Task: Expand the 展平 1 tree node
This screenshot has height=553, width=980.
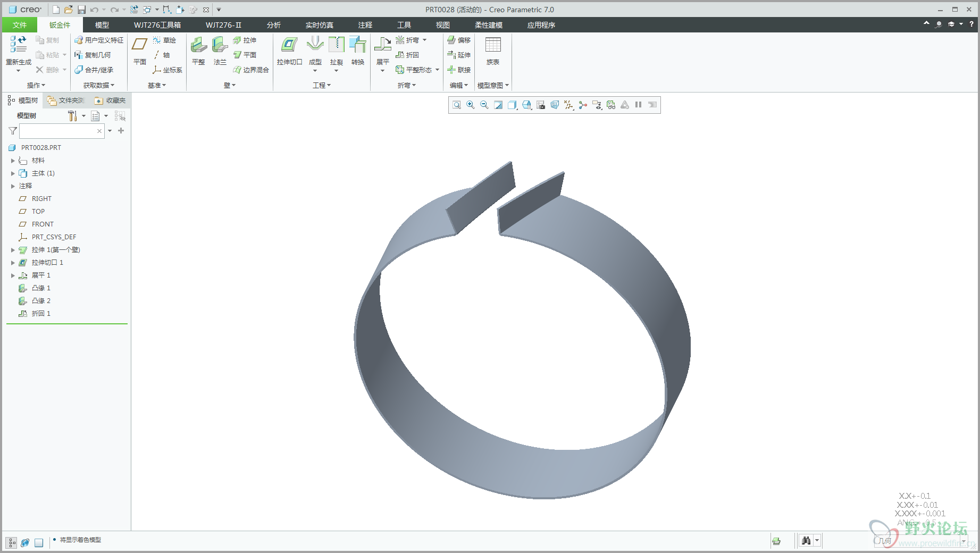Action: (13, 275)
